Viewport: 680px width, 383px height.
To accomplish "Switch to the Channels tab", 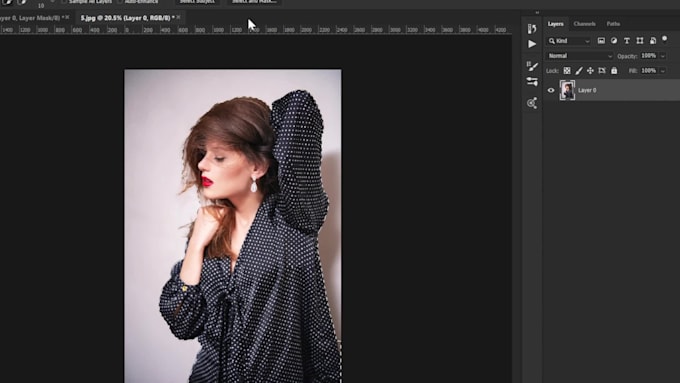I will click(x=584, y=24).
